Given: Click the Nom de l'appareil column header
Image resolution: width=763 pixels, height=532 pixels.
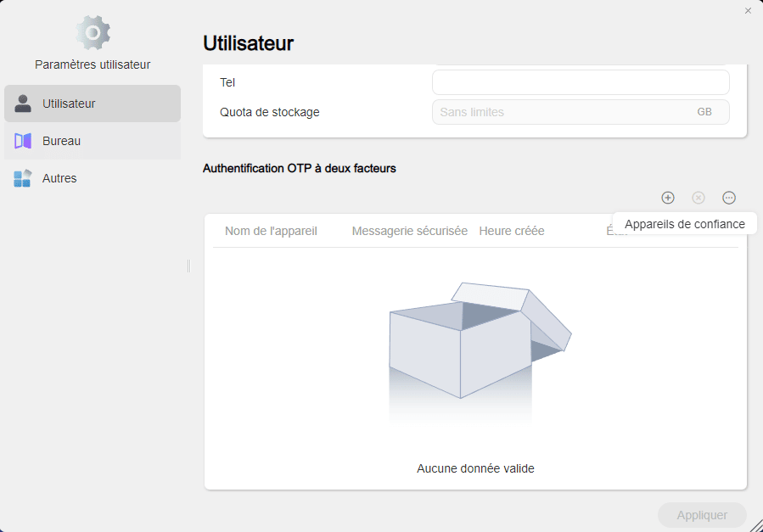Looking at the screenshot, I should point(271,231).
